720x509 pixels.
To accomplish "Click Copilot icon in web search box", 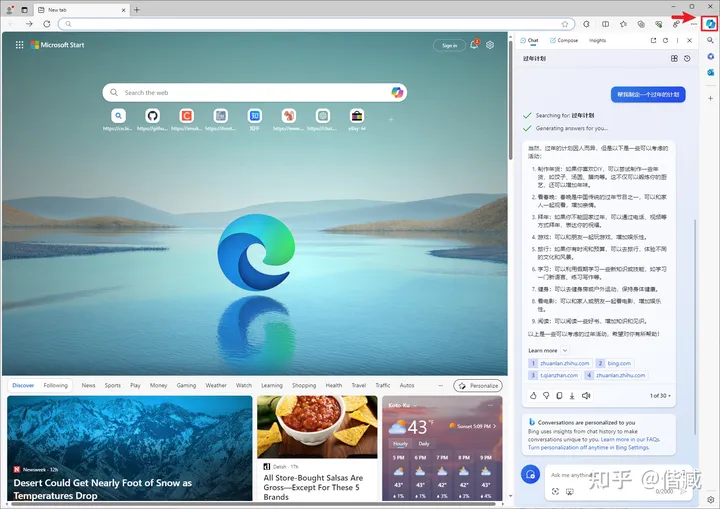I will tap(397, 92).
